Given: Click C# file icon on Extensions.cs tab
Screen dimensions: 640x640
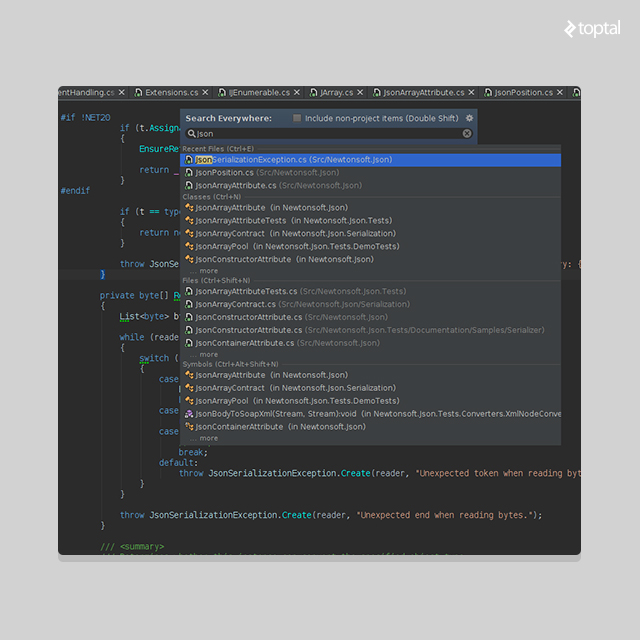Looking at the screenshot, I should pyautogui.click(x=139, y=93).
